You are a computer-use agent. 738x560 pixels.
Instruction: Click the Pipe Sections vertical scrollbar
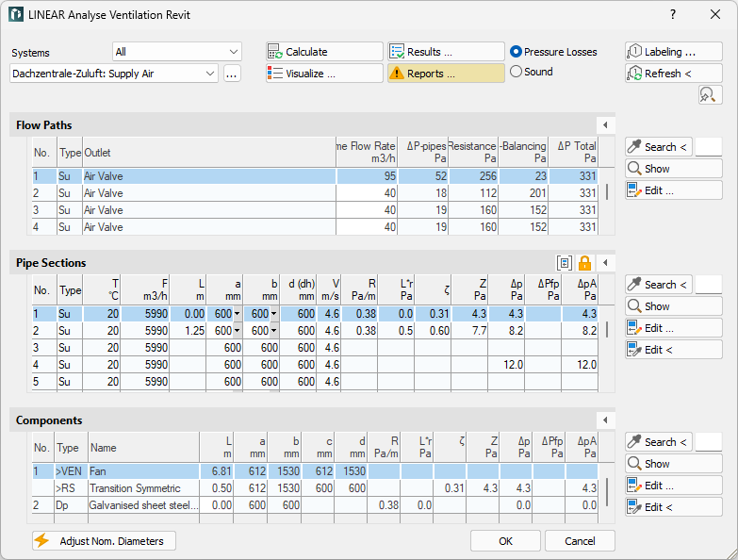(607, 329)
